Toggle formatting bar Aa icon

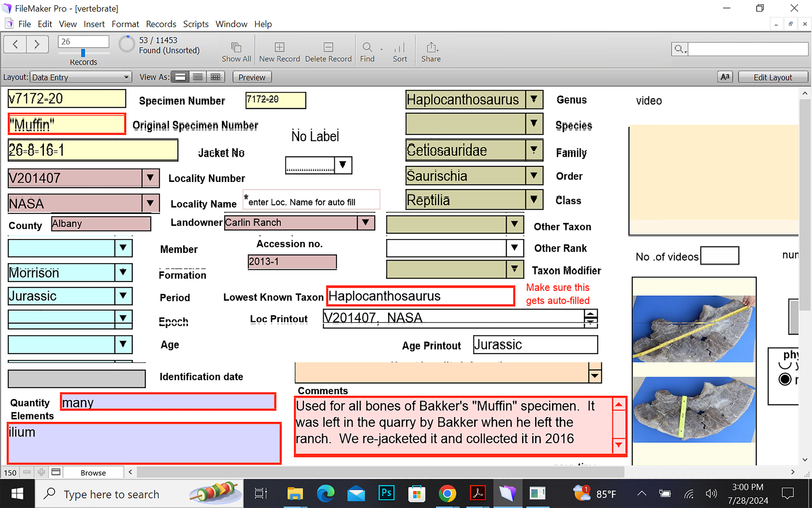tap(725, 77)
